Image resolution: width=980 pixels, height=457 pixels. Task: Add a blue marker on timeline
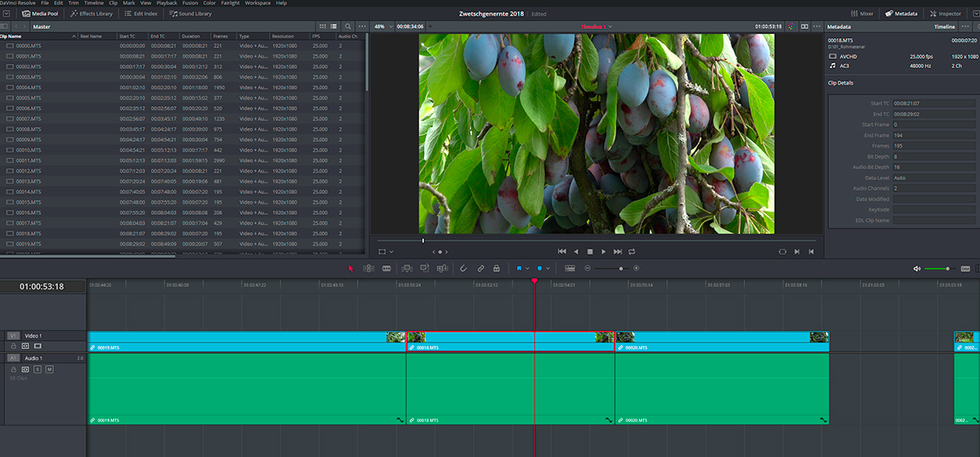pos(539,269)
